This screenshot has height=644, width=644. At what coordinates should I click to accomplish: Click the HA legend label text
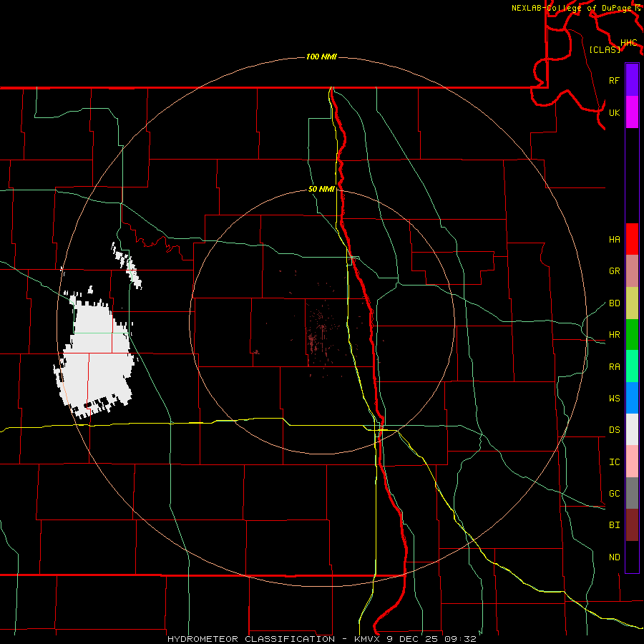coord(615,239)
